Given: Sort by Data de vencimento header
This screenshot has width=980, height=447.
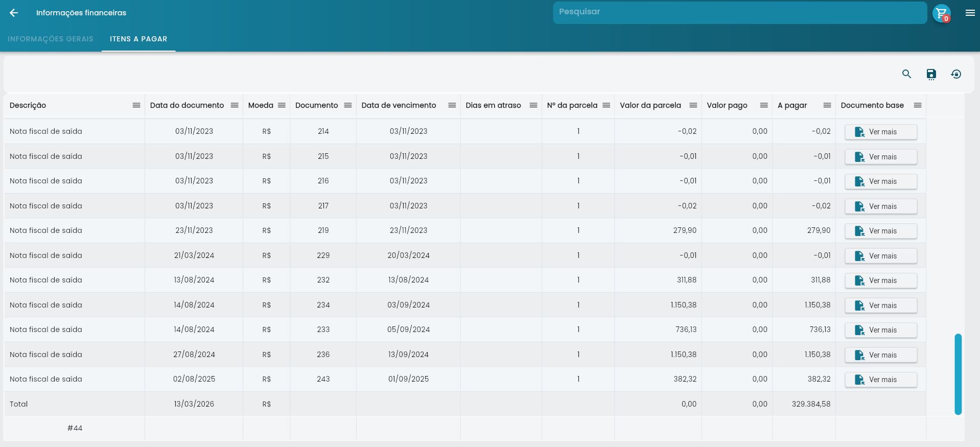Looking at the screenshot, I should (x=399, y=105).
